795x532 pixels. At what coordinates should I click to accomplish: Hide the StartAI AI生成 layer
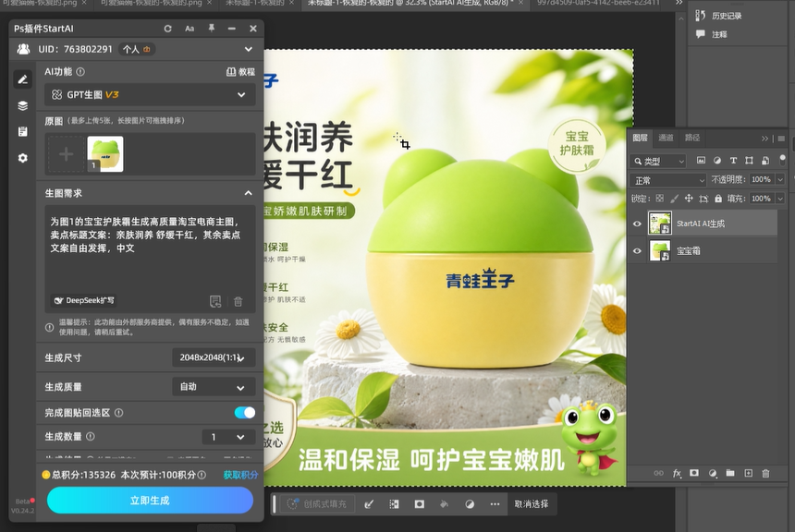637,224
